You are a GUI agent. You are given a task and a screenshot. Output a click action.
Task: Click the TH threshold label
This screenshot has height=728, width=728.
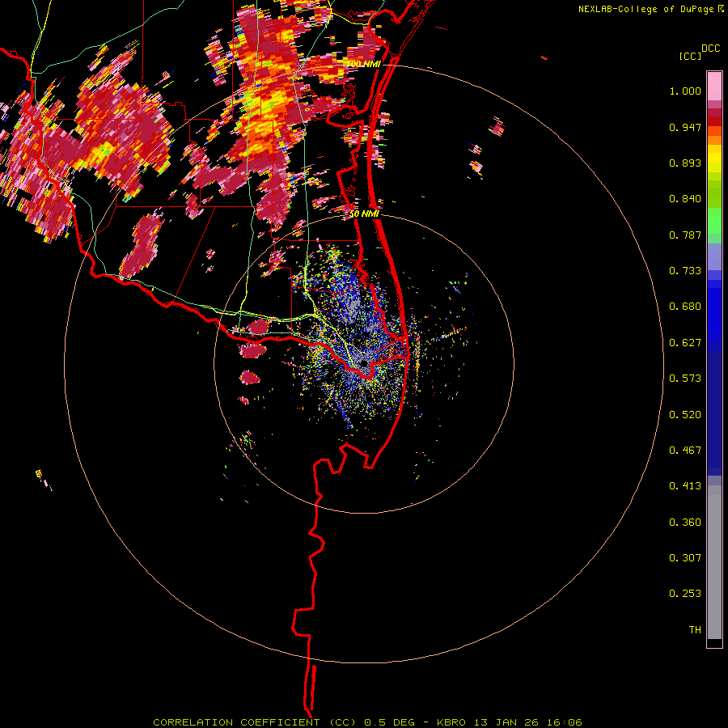tap(695, 630)
